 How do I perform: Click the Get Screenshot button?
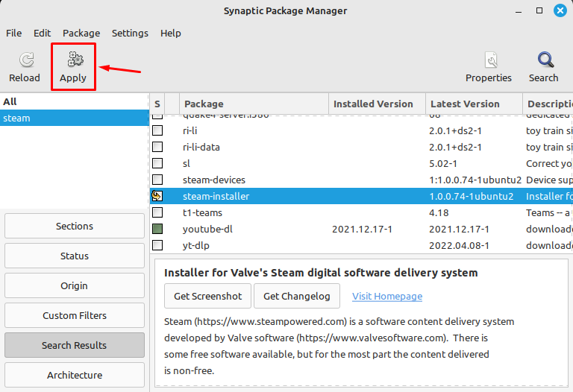click(207, 296)
